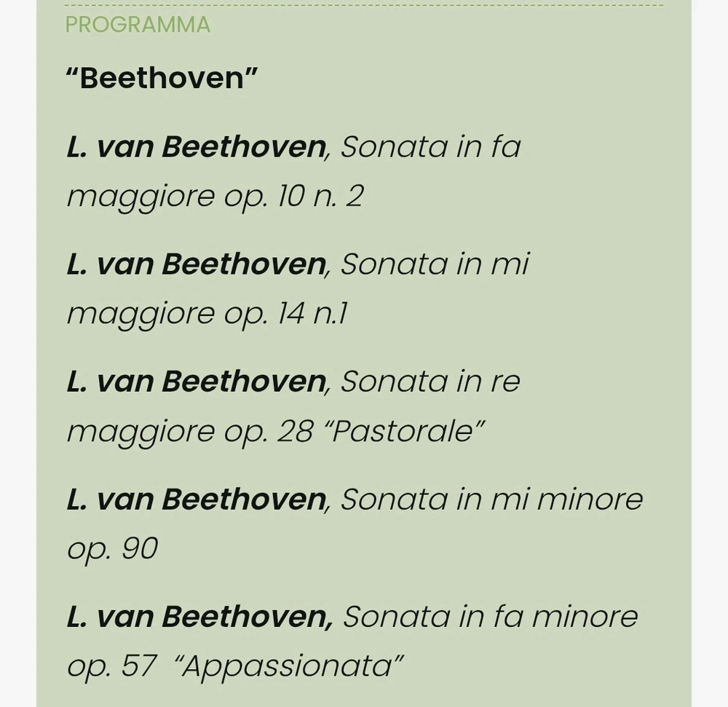
Task: Click the "Sonata in mi minore" text
Action: (x=492, y=499)
